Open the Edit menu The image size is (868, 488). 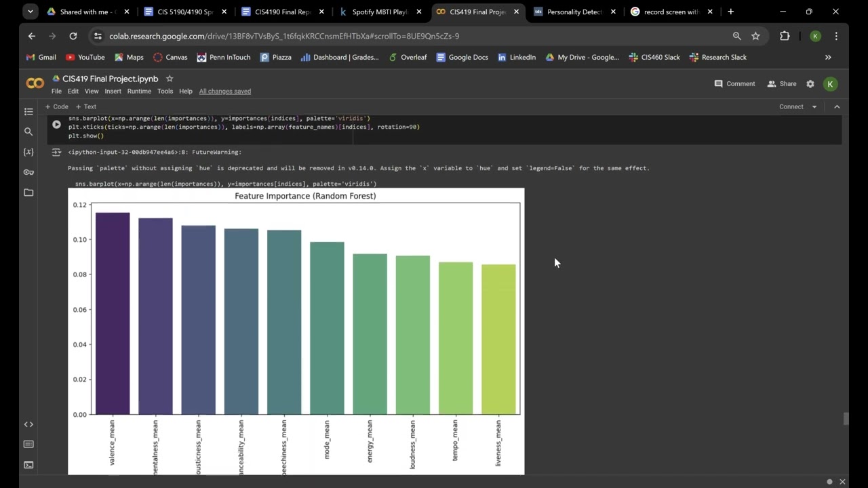(73, 91)
